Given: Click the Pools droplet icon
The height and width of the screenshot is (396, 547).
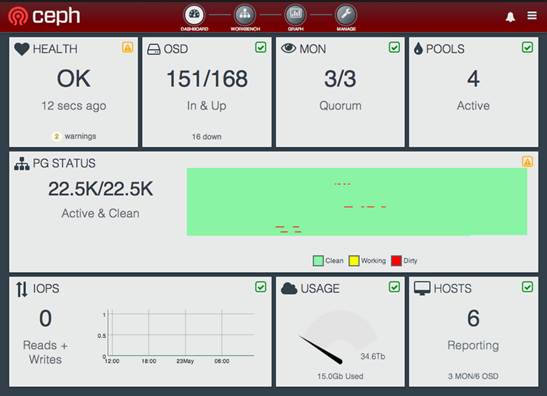Looking at the screenshot, I should [418, 49].
